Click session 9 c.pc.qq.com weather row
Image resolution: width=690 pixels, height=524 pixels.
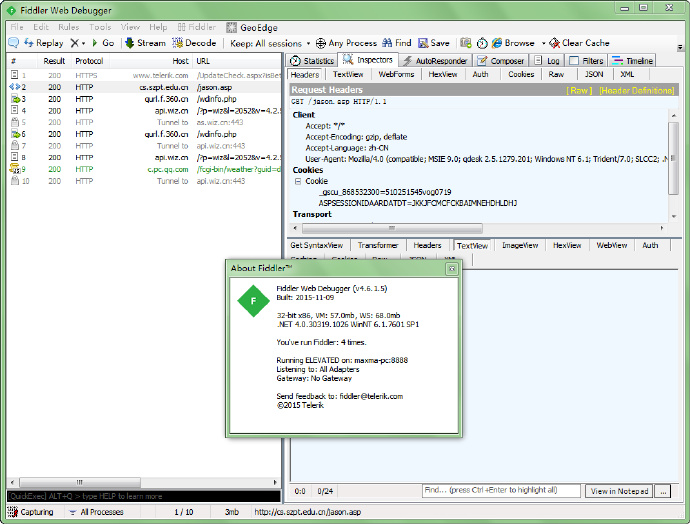click(144, 169)
